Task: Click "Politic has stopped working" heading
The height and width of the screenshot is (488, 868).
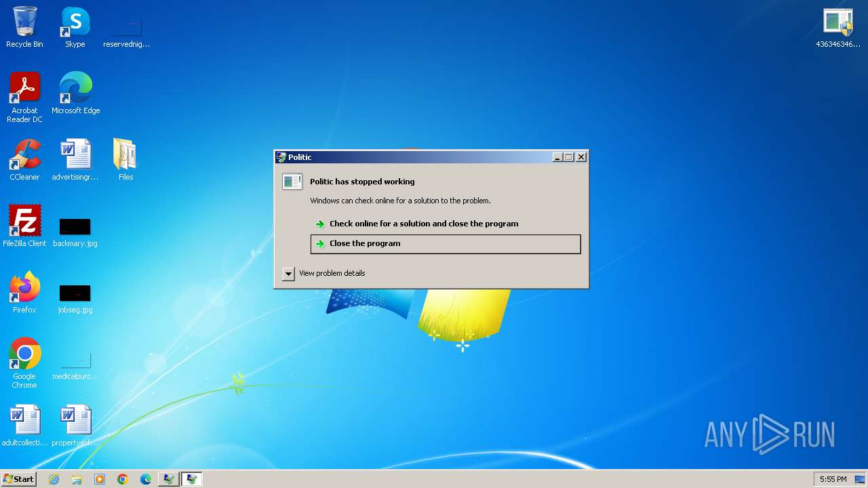Action: point(362,182)
